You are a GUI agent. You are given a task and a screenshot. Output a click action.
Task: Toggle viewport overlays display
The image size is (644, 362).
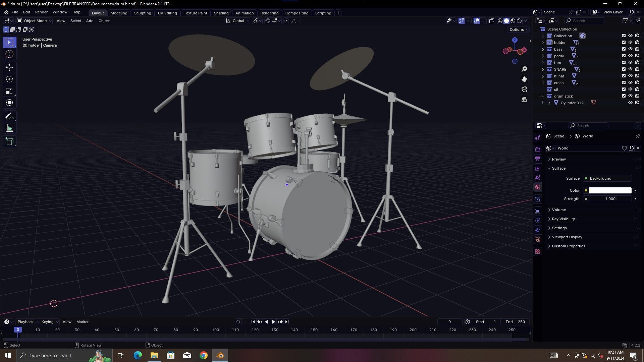(x=477, y=21)
